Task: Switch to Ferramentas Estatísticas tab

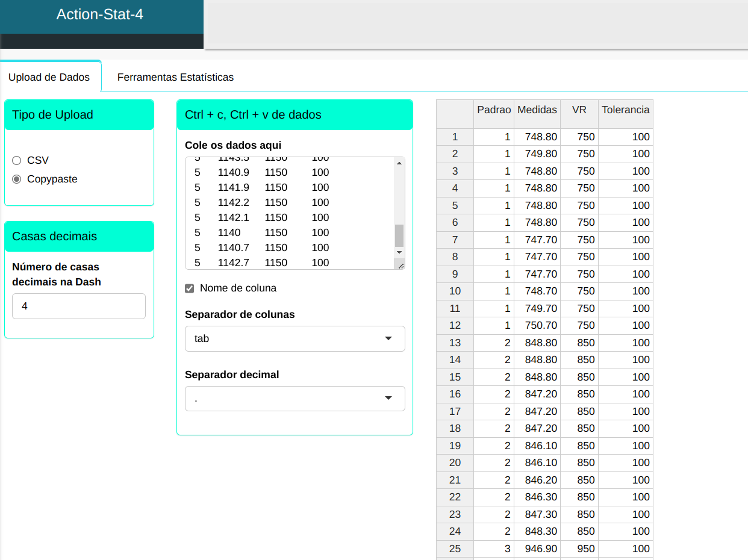Action: point(175,77)
